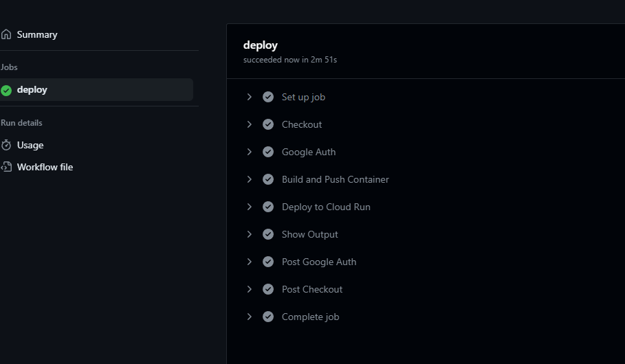Click the Complete job status checkmark
The image size is (625, 364).
coord(268,317)
